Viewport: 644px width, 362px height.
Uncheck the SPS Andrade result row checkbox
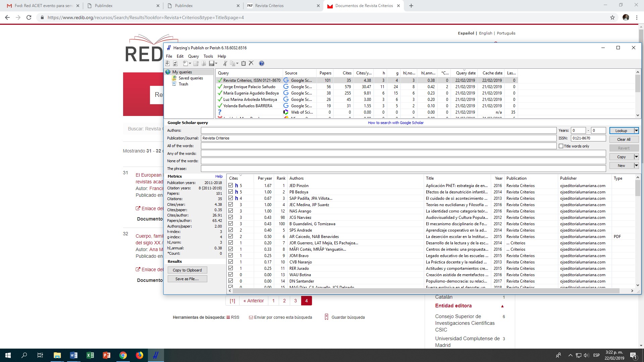[x=231, y=230]
